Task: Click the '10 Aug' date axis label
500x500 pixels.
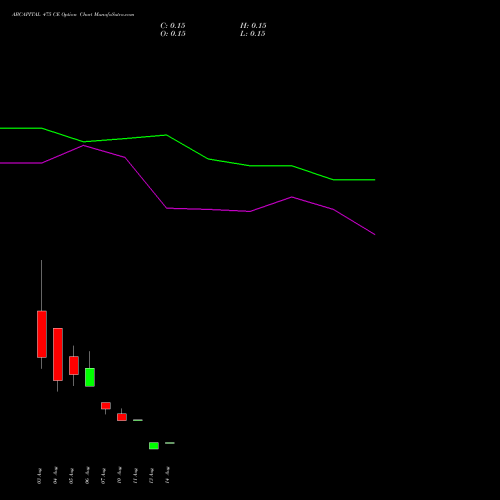Action: tap(119, 476)
